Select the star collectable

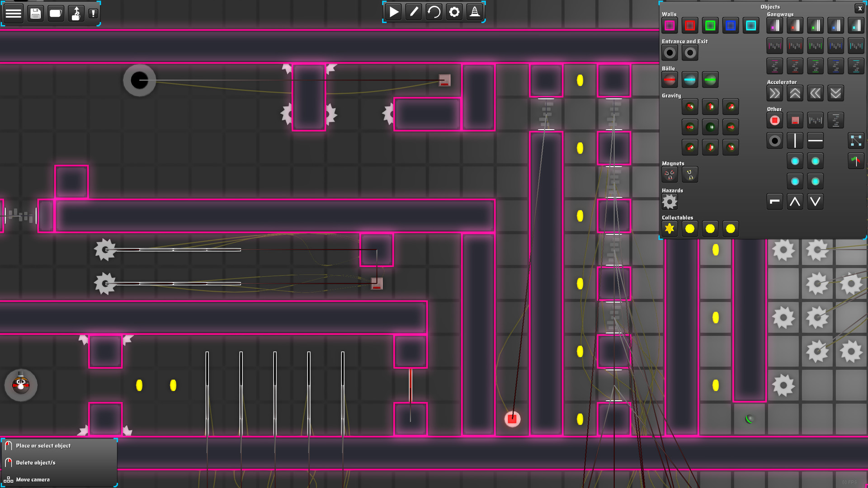coord(670,229)
